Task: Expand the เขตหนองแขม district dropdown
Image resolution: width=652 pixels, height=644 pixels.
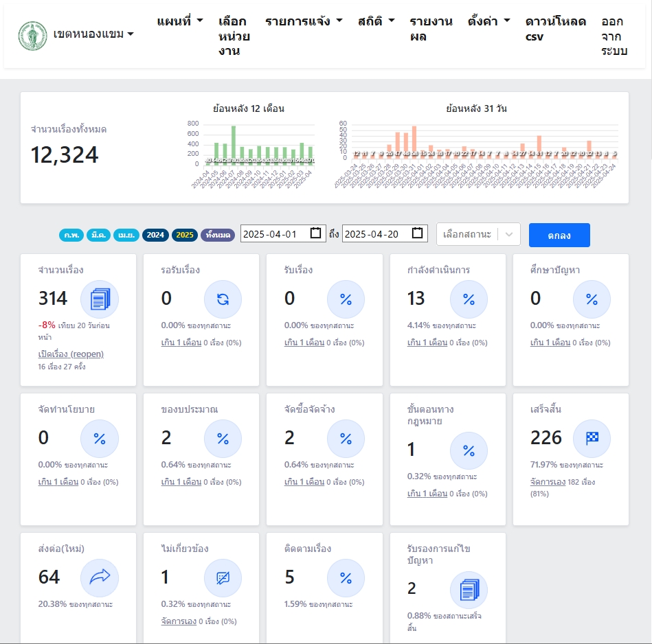Action: click(93, 34)
